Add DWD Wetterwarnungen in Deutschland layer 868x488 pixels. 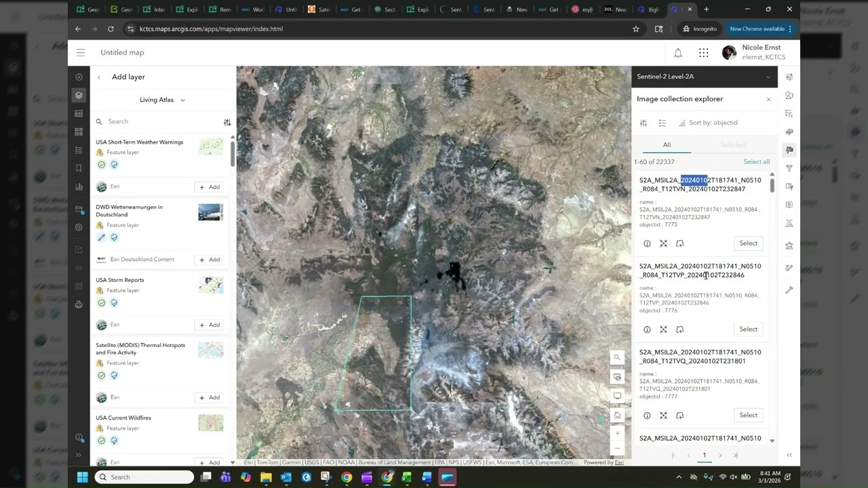[208, 260]
